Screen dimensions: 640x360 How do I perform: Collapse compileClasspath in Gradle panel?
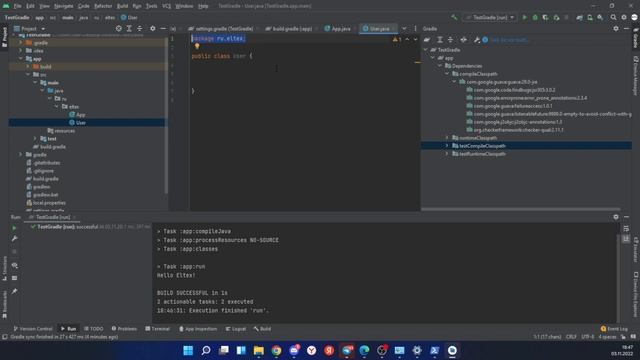point(447,74)
